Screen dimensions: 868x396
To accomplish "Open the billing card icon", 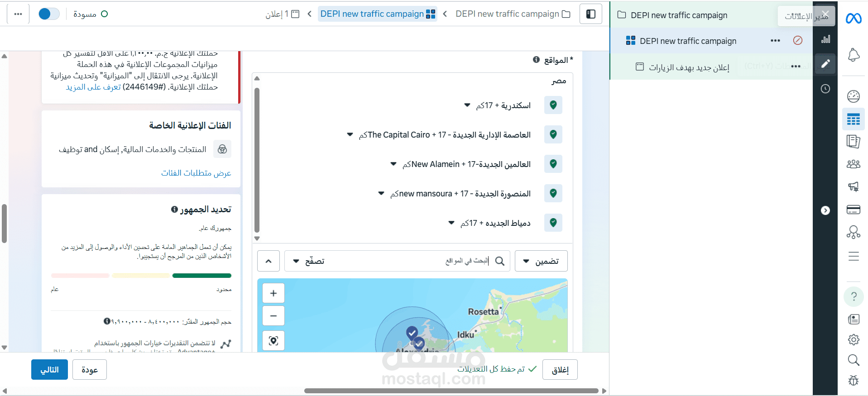I will [853, 210].
